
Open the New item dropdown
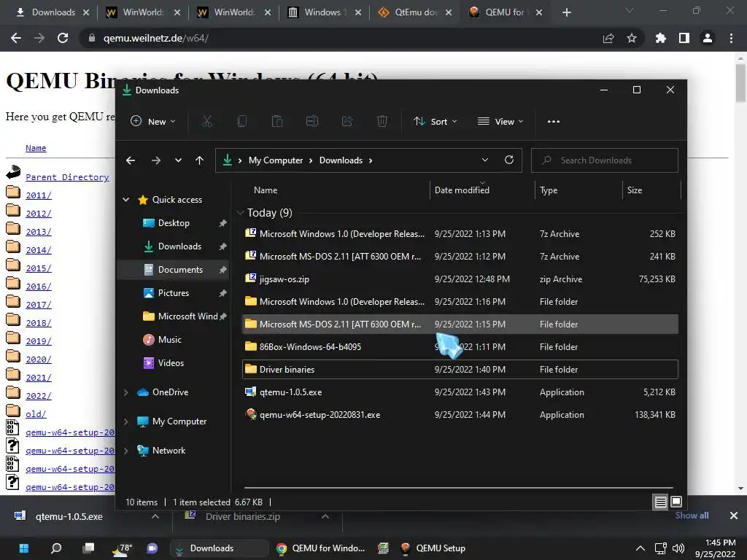(x=153, y=122)
